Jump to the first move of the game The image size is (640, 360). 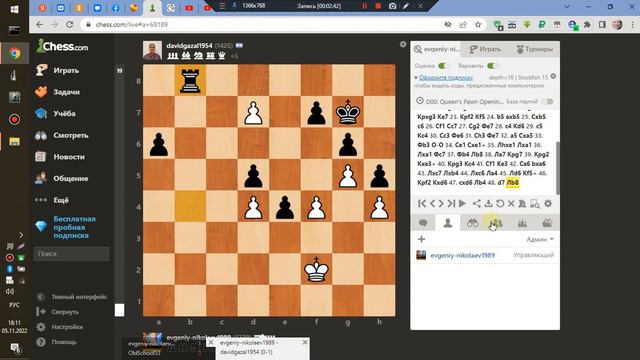coord(422,203)
